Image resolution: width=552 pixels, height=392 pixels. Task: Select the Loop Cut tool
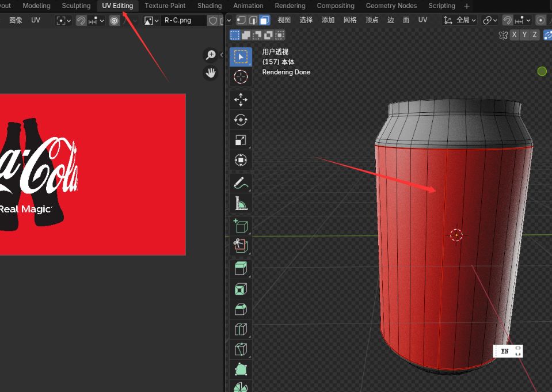coord(241,329)
